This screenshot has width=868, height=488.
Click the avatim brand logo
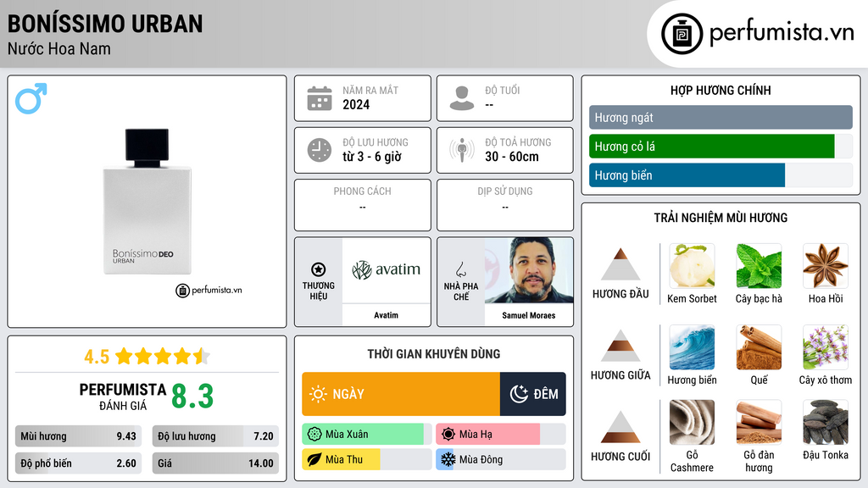pyautogui.click(x=386, y=270)
